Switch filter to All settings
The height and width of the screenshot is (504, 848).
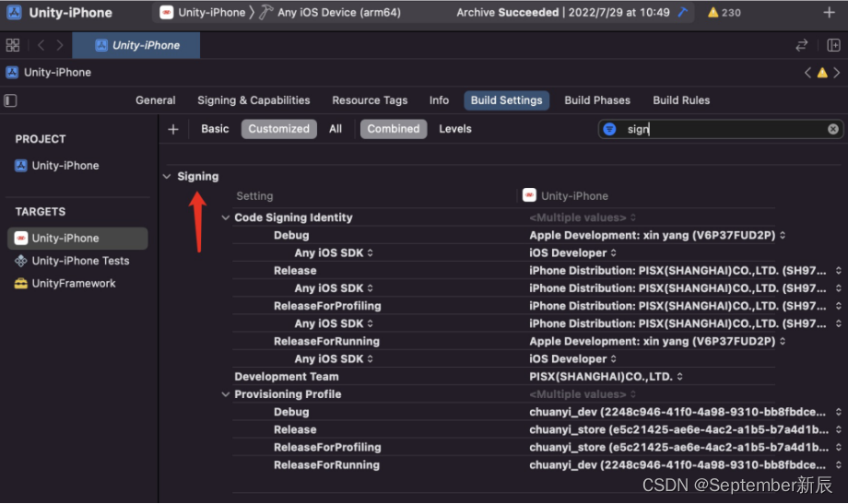[336, 129]
